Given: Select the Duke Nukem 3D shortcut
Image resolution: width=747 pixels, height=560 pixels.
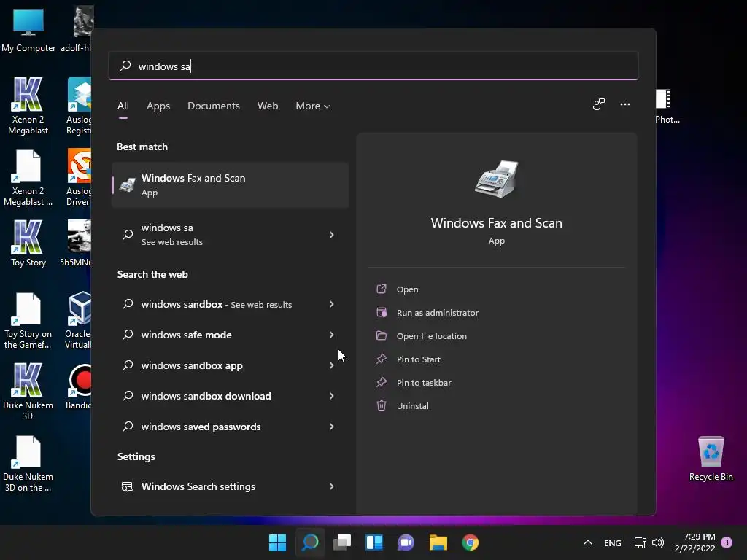Looking at the screenshot, I should (28, 391).
